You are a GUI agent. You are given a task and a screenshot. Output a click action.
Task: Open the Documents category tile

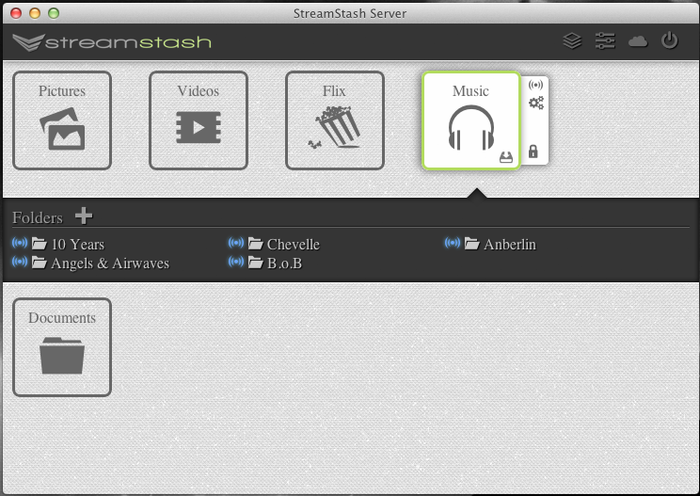(62, 347)
